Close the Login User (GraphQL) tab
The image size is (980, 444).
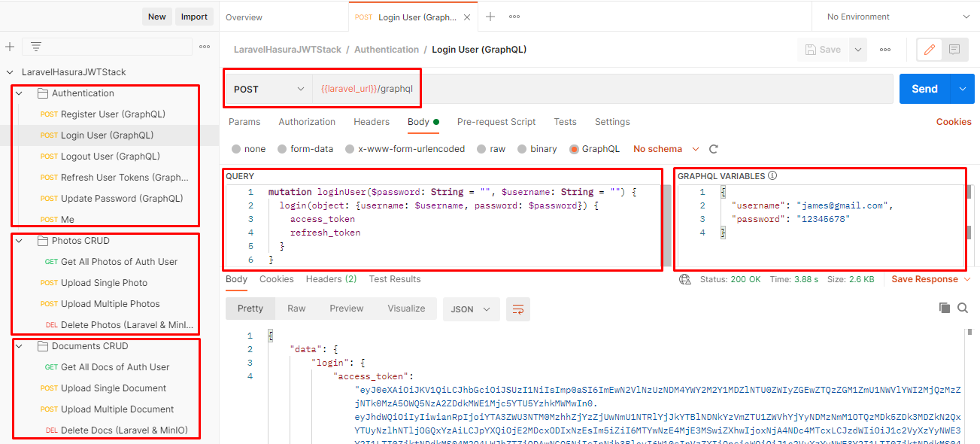[468, 17]
